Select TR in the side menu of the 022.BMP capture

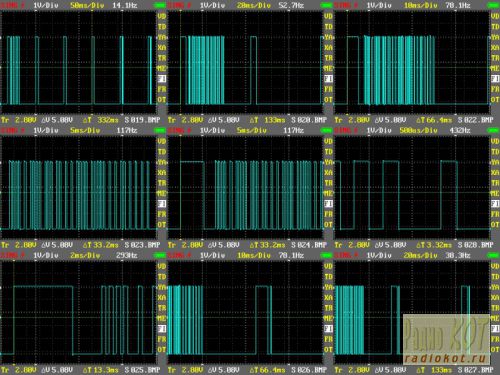point(495,58)
